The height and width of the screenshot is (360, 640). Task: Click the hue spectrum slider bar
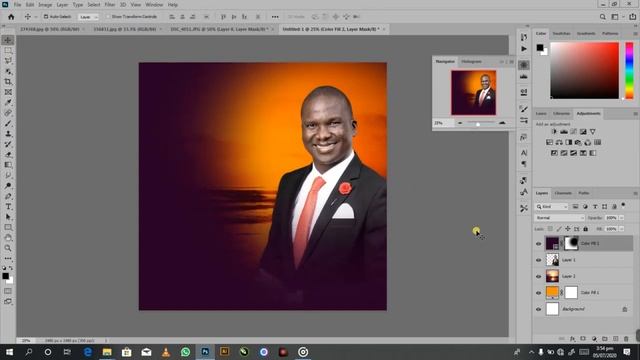pyautogui.click(x=629, y=71)
